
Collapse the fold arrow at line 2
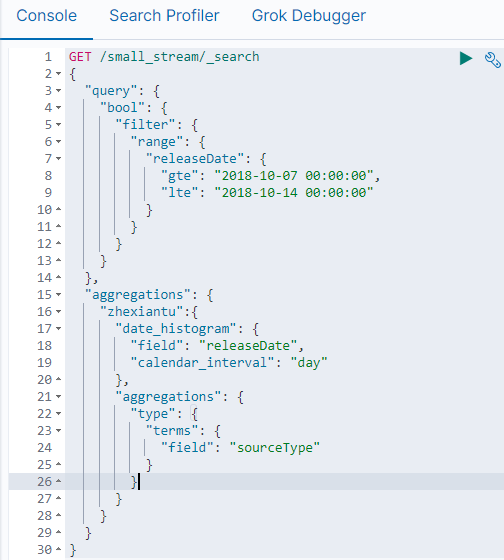[58, 74]
